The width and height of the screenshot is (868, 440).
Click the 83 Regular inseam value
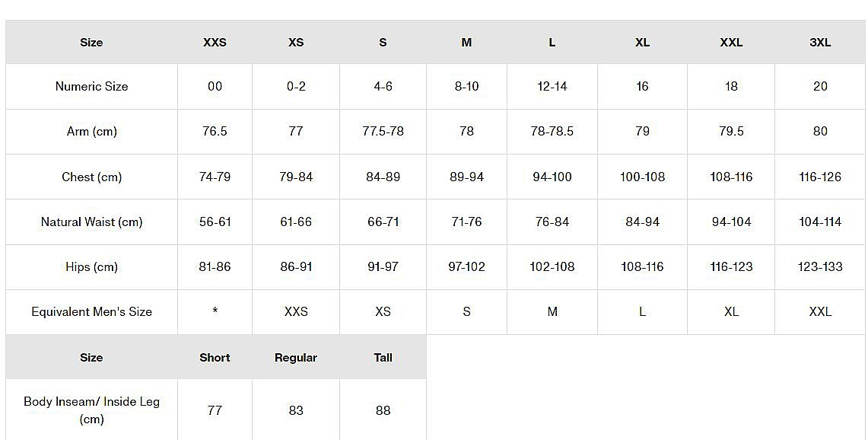click(296, 411)
